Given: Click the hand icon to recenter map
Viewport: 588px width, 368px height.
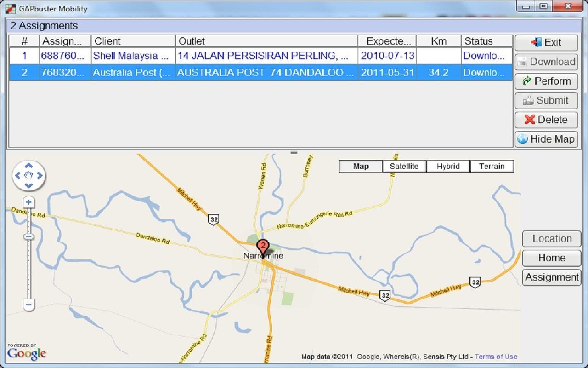Looking at the screenshot, I should 28,175.
